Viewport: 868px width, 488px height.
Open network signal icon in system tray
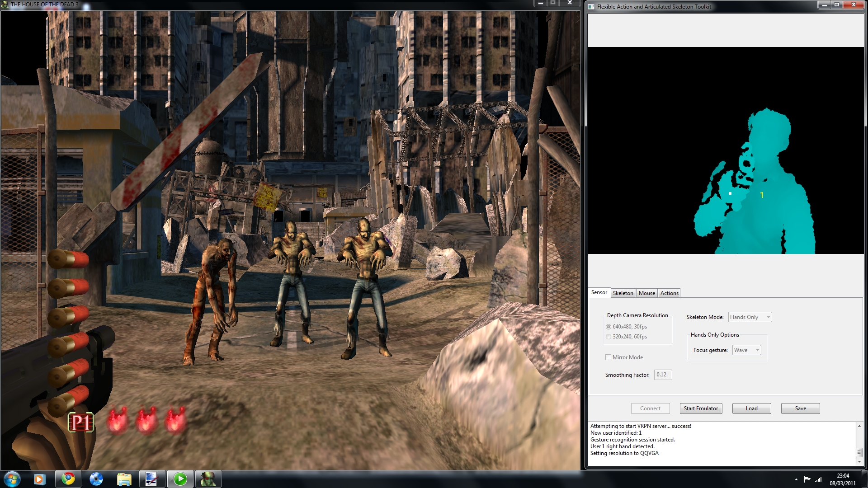tap(818, 479)
